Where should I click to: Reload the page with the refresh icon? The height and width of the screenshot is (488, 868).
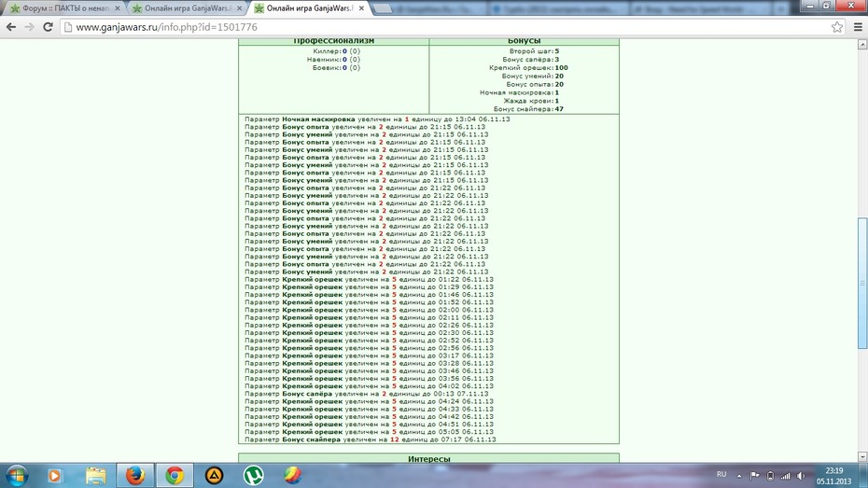[x=49, y=26]
